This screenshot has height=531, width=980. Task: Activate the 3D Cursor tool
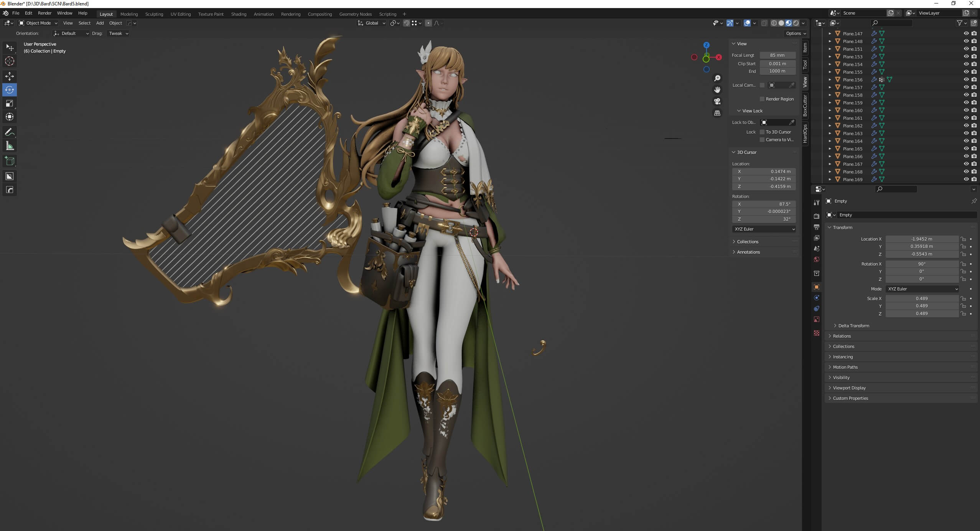click(10, 61)
